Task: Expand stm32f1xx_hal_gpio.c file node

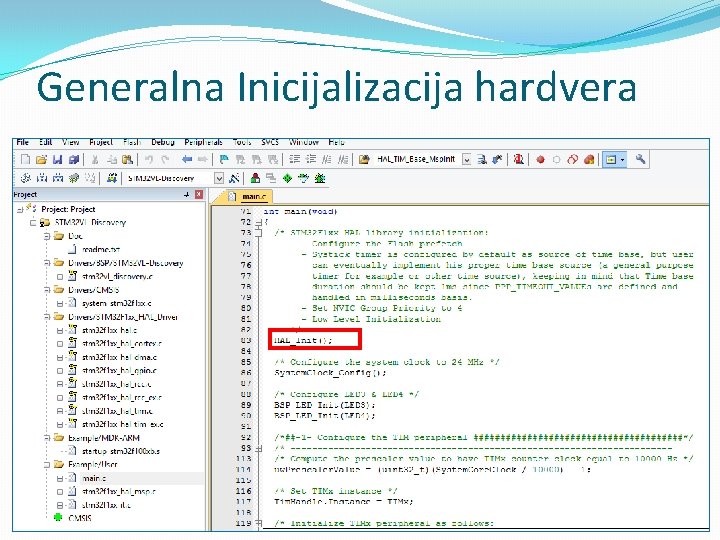Action: pos(60,371)
